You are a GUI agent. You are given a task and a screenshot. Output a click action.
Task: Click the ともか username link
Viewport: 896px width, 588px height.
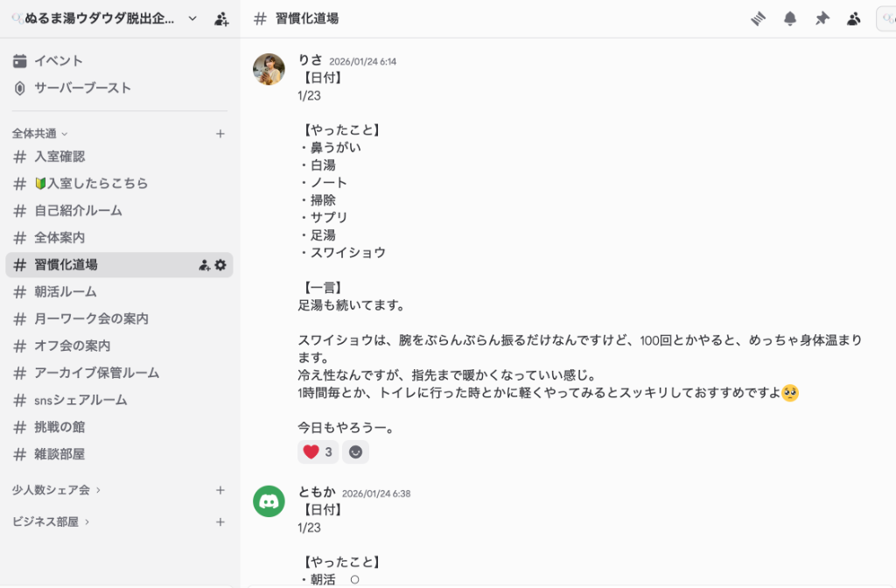point(316,492)
